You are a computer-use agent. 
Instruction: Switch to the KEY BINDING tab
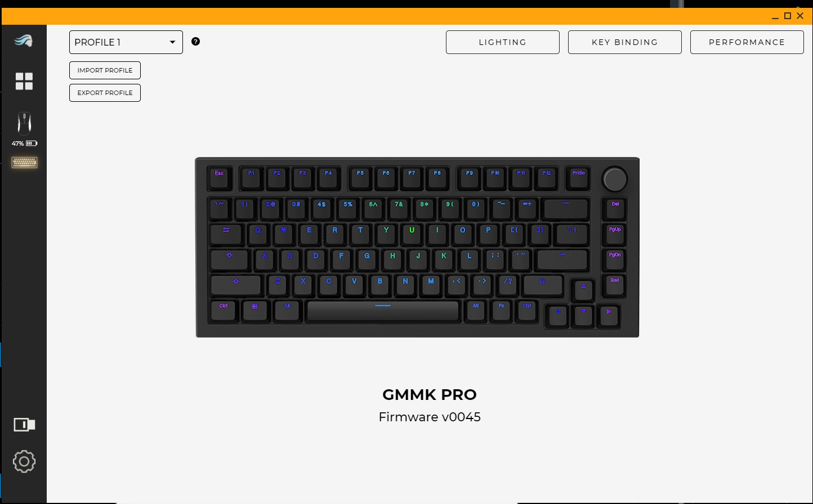[625, 42]
